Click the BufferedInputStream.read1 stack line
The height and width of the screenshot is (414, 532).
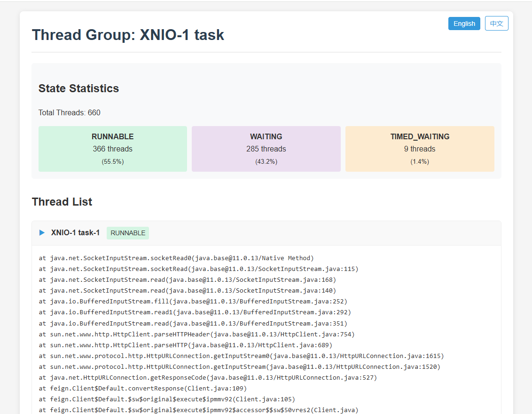(x=195, y=312)
